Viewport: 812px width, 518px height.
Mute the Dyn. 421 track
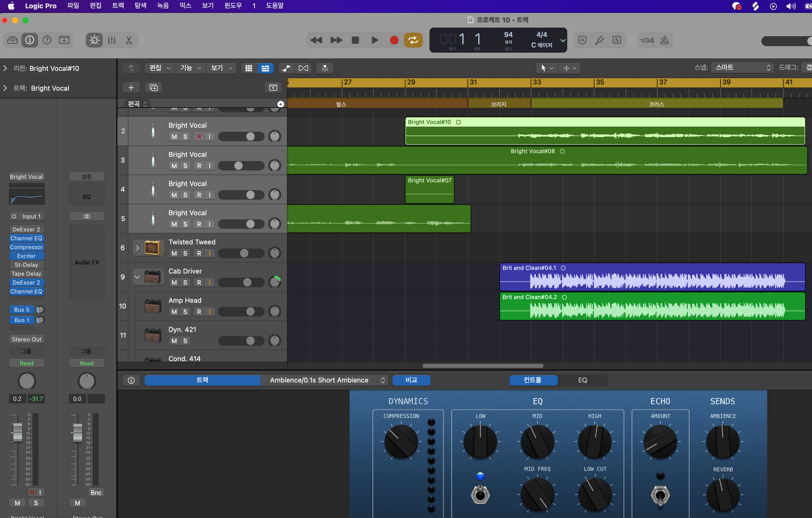point(174,340)
